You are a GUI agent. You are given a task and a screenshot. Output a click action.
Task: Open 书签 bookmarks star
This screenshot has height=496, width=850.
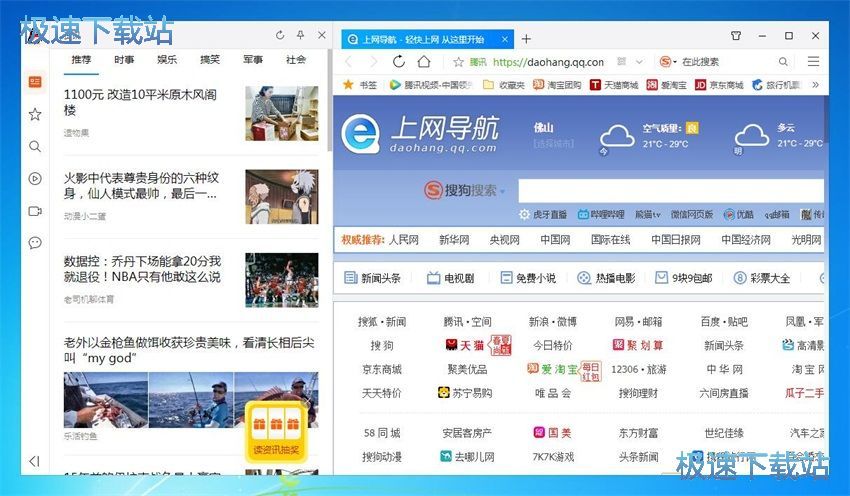[x=360, y=85]
